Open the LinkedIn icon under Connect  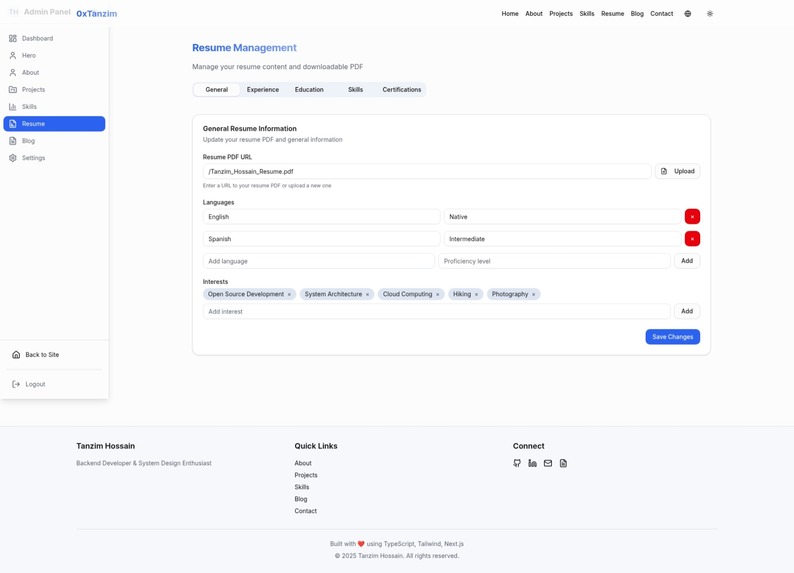pos(532,463)
